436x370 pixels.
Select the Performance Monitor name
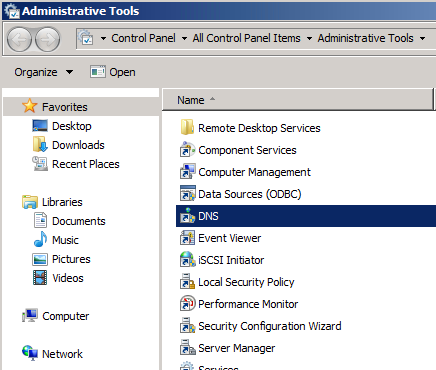point(248,304)
